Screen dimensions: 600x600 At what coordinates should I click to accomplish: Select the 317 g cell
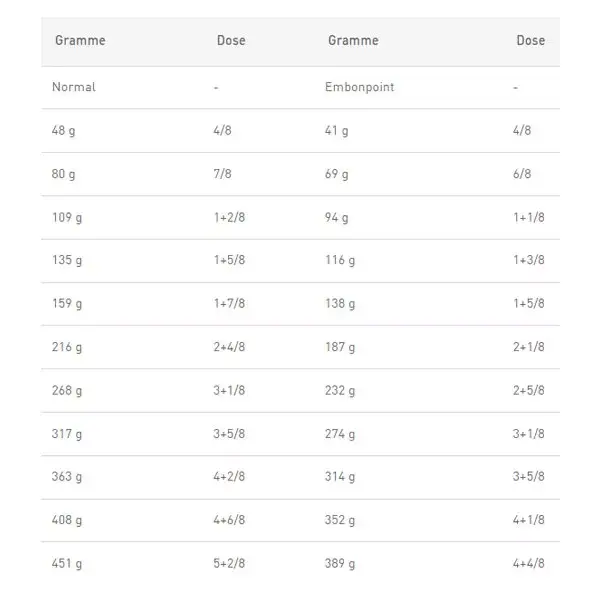click(x=67, y=434)
